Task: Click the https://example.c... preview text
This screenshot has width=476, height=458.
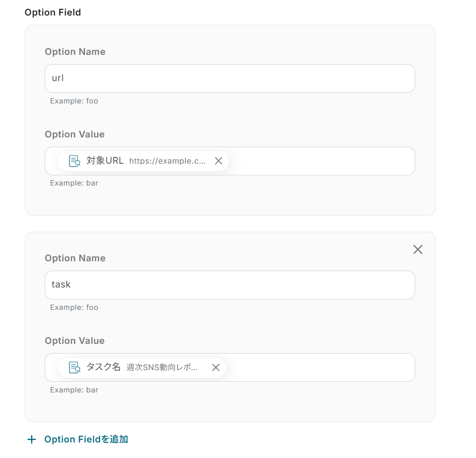Action: (168, 161)
